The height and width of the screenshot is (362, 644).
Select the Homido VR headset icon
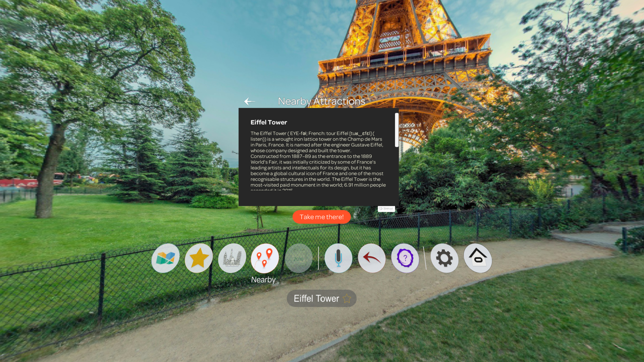click(478, 258)
